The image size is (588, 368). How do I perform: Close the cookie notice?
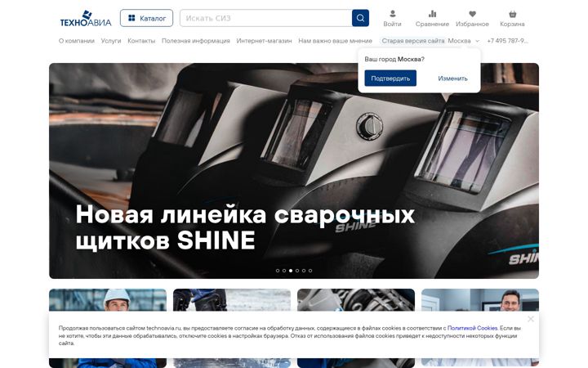[x=531, y=319]
